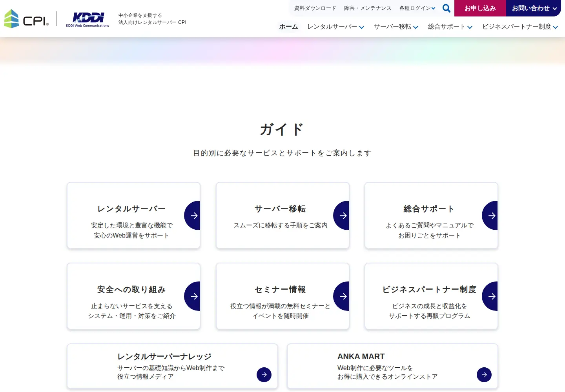The width and height of the screenshot is (565, 392).
Task: Open サーバー移転 card title
Action: pyautogui.click(x=280, y=209)
